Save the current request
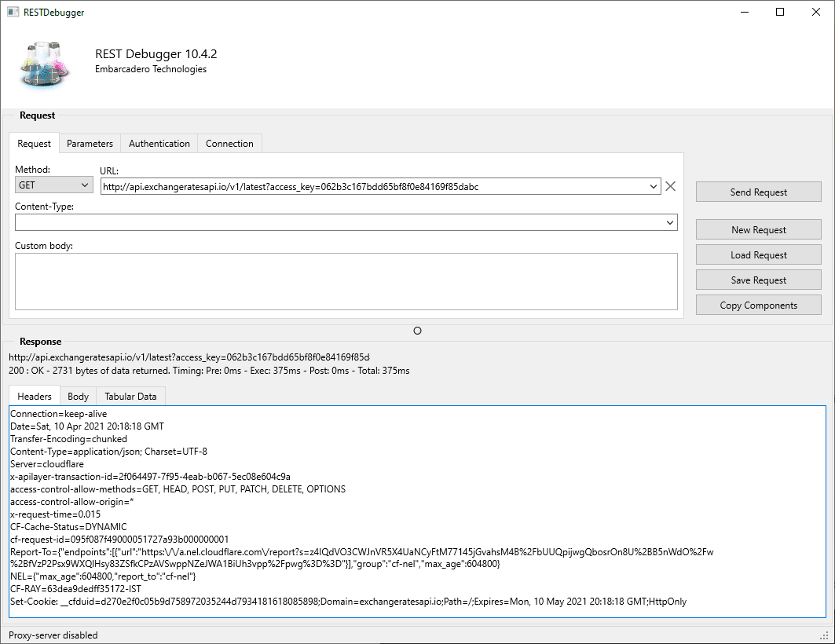The image size is (835, 644). [758, 280]
